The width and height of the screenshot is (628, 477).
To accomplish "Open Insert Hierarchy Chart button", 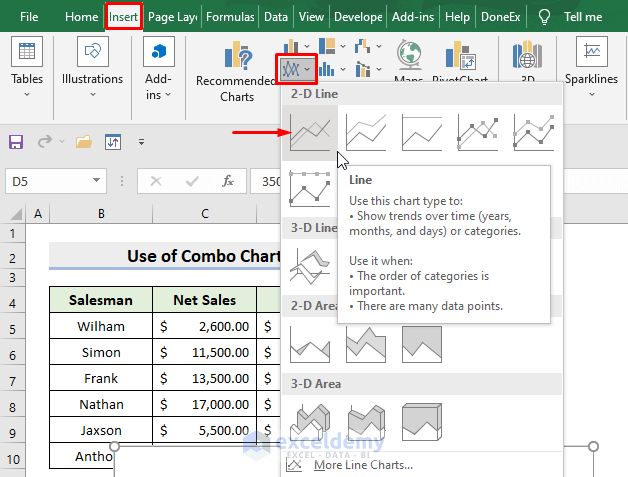I will click(327, 46).
